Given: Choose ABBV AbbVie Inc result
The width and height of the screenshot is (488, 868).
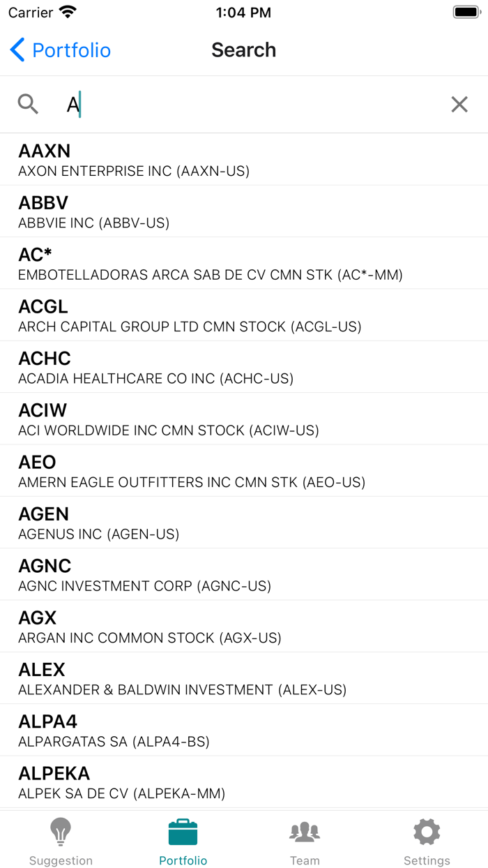Looking at the screenshot, I should (244, 211).
